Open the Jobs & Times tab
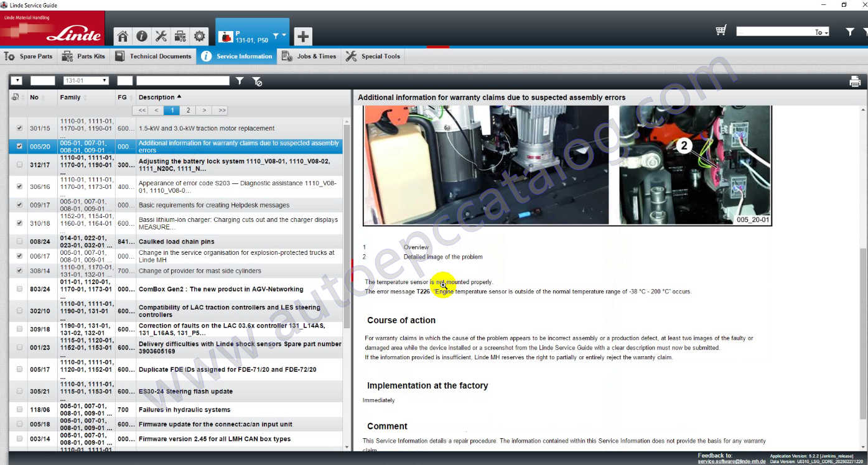The width and height of the screenshot is (868, 465). pos(309,56)
